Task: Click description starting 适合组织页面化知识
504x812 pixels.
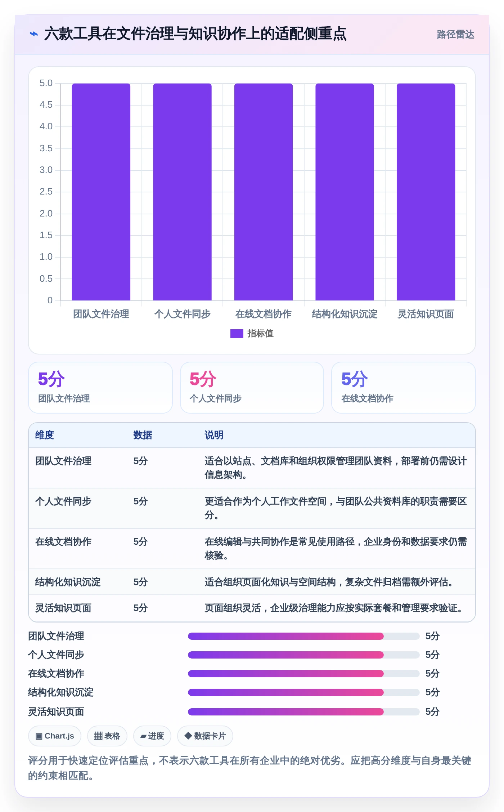Action: click(329, 582)
